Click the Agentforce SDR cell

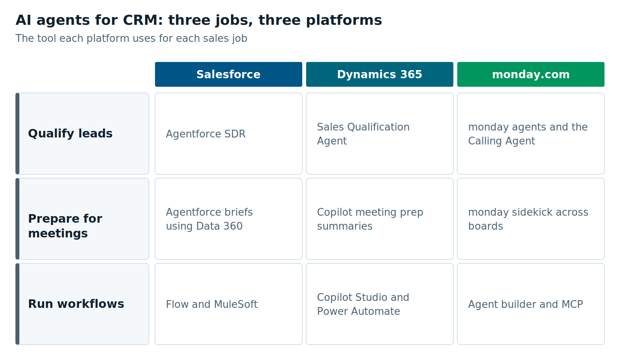point(229,134)
